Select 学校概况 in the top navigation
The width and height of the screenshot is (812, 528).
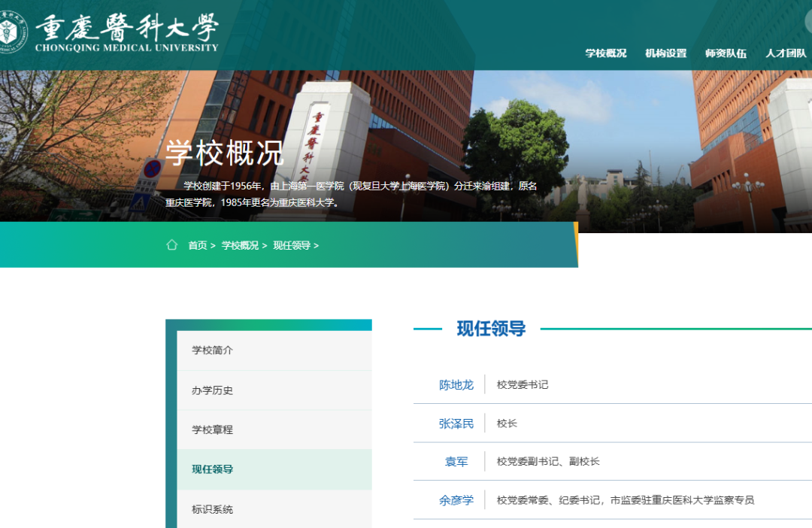pos(607,53)
